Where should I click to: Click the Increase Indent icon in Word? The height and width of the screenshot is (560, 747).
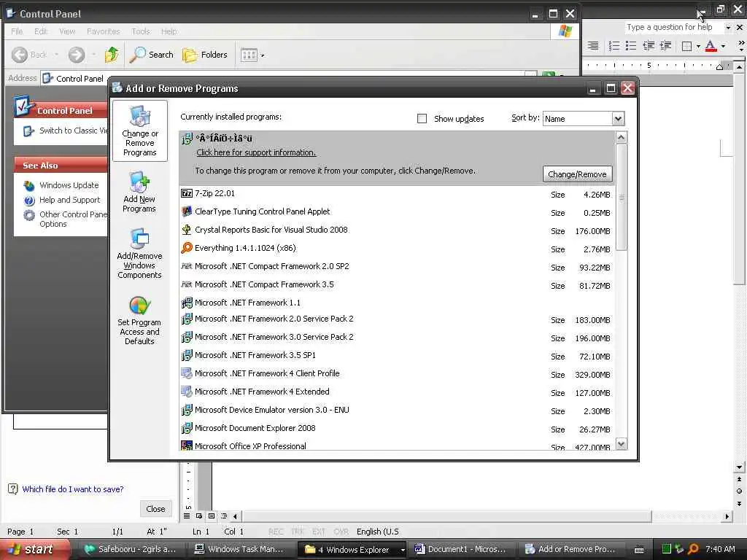click(665, 46)
